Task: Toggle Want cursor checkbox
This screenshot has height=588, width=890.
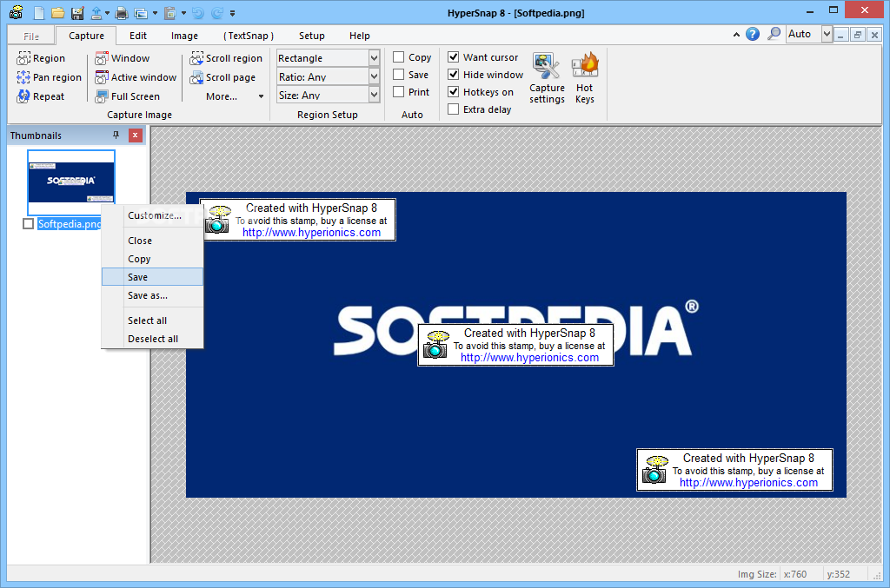Action: click(453, 57)
